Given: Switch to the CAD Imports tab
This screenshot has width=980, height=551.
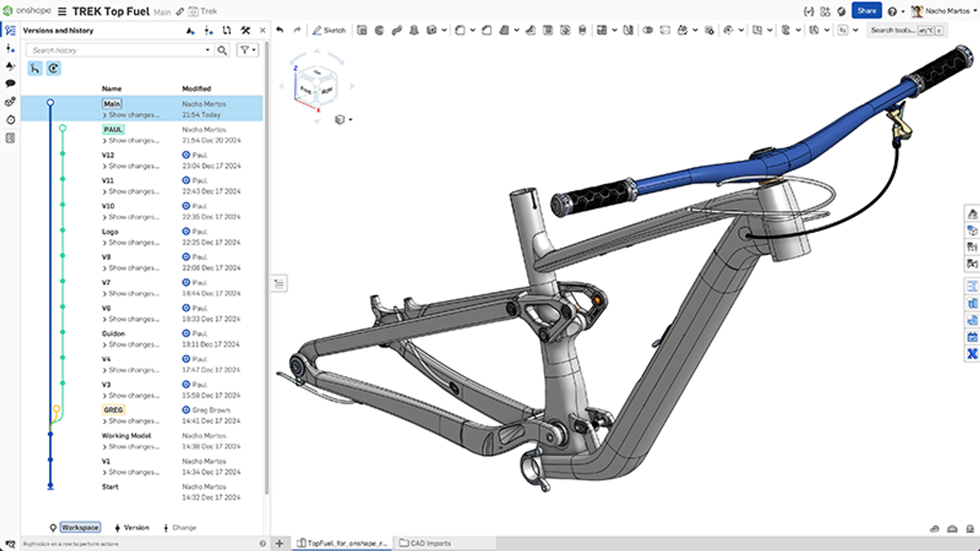Looking at the screenshot, I should (x=429, y=542).
